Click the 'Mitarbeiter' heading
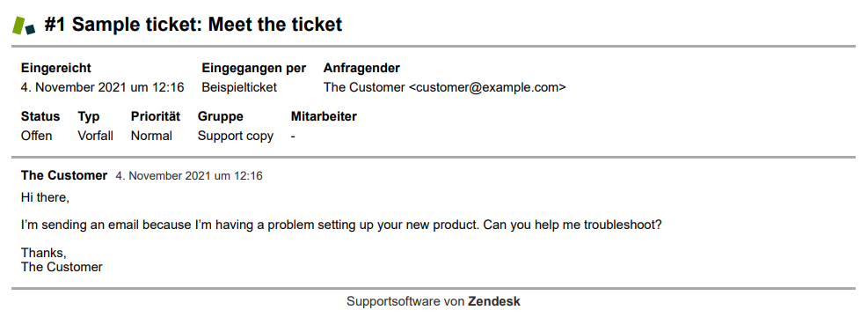The width and height of the screenshot is (868, 325). (x=324, y=116)
